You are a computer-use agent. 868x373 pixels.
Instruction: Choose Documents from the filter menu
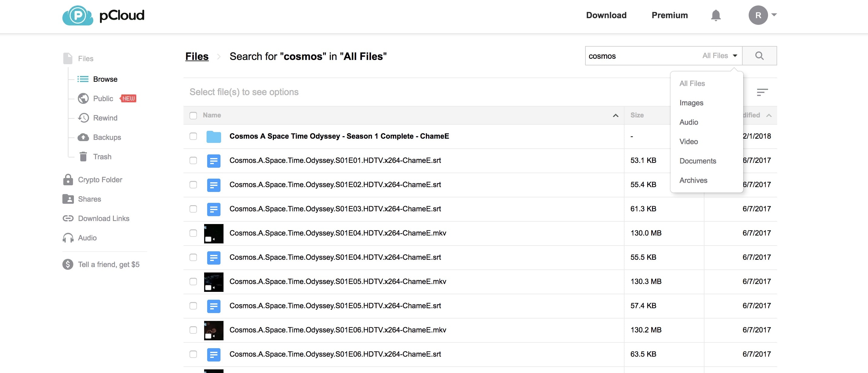(697, 161)
